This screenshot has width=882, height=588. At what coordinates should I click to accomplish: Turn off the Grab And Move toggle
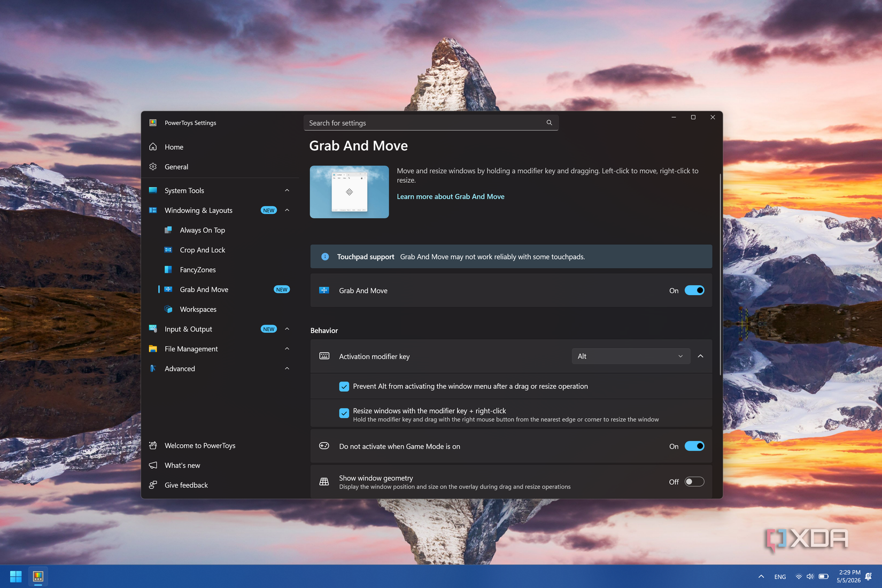pyautogui.click(x=694, y=290)
